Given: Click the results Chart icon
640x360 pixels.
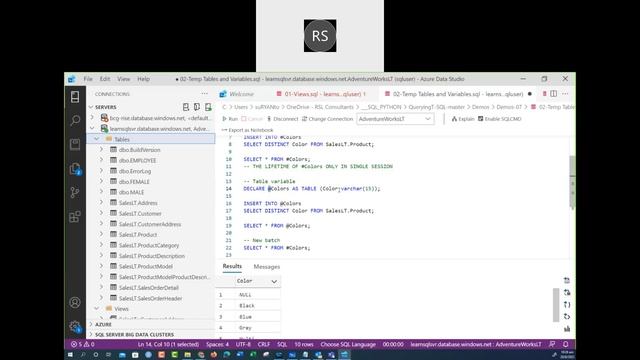Looking at the screenshot, I should click(567, 329).
